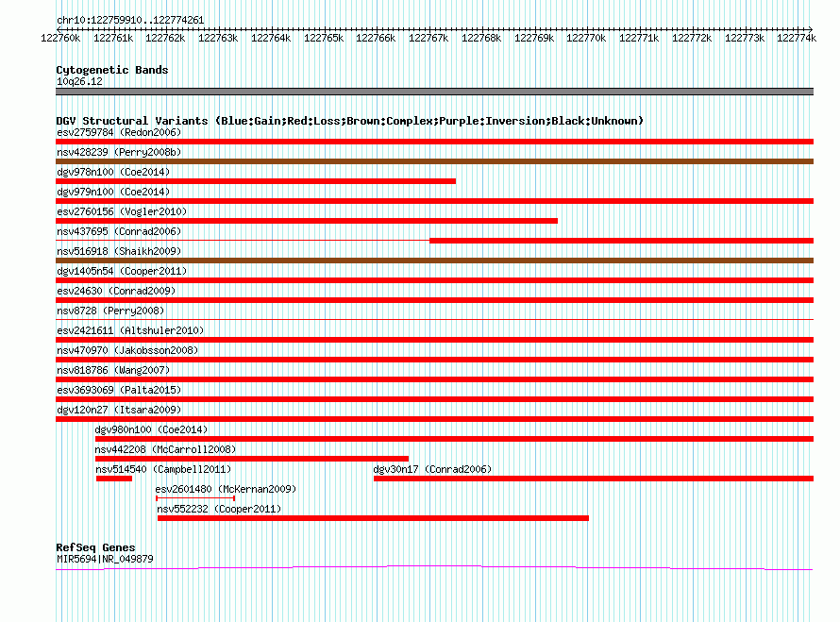Click the dgv1405n54 (Cooper2011) label
Image resolution: width=840 pixels, height=622 pixels.
(x=122, y=271)
